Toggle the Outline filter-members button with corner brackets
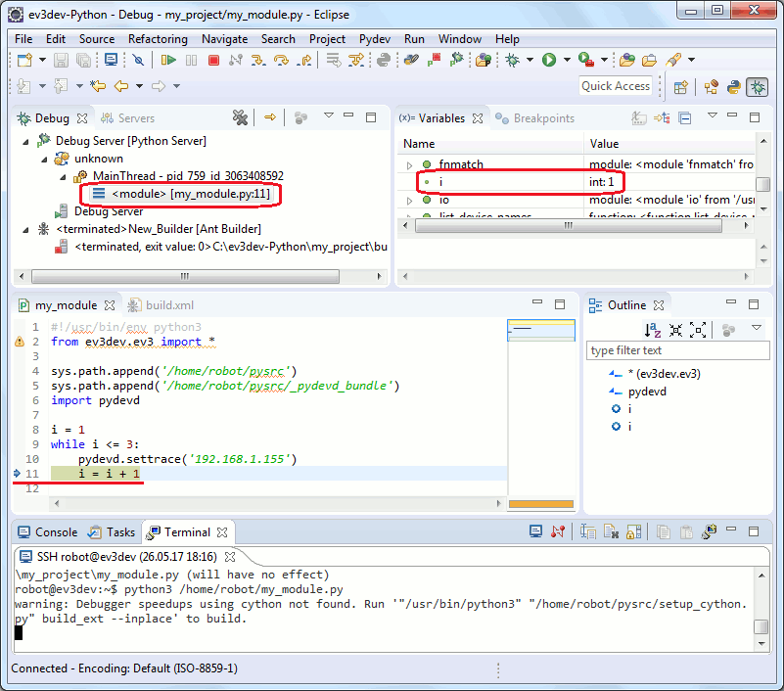The image size is (784, 691). [698, 330]
